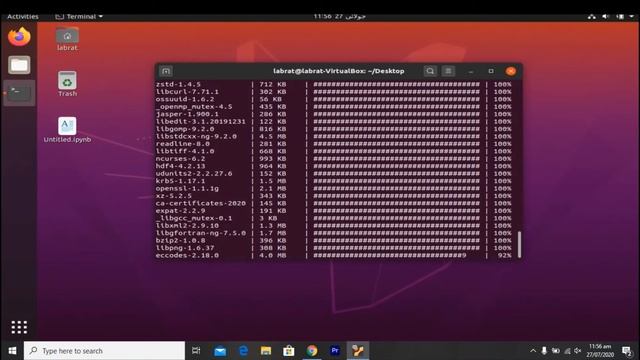Click the new tab button in terminal

pyautogui.click(x=166, y=71)
